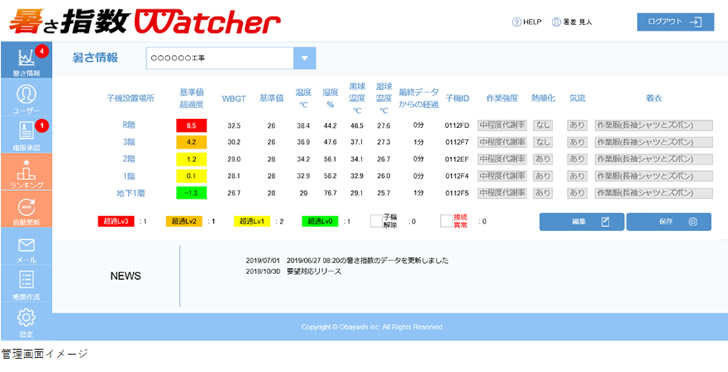Click the red 超過Lv3 legend swatch
The image size is (728, 372).
click(x=116, y=222)
